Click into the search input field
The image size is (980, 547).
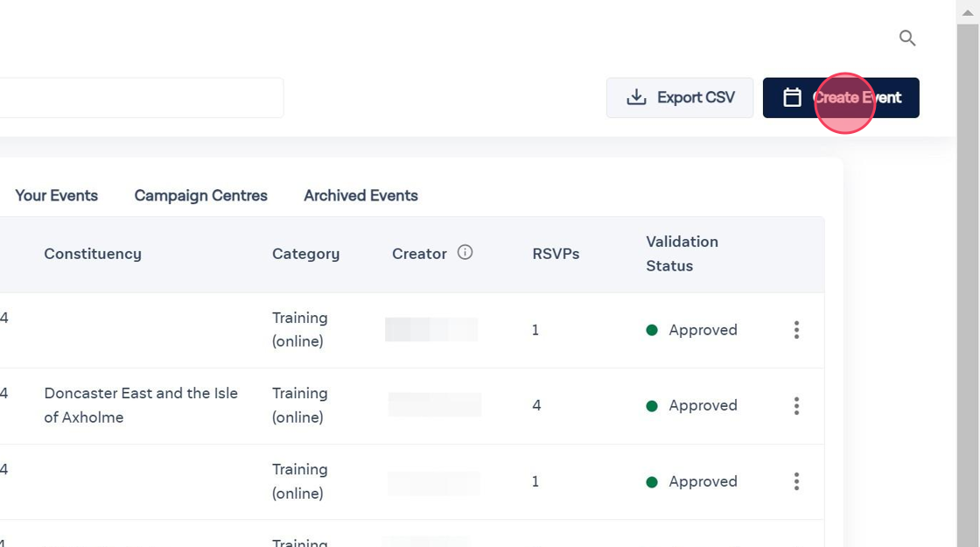click(x=140, y=97)
